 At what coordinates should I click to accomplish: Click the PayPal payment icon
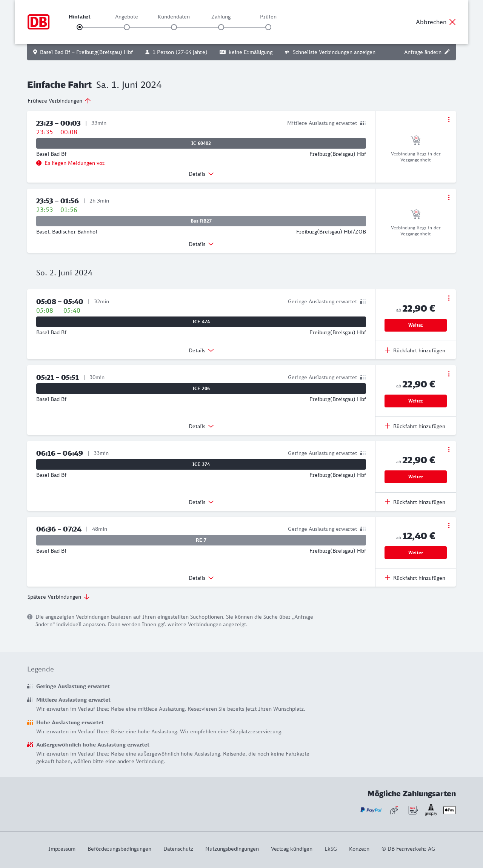tap(371, 810)
